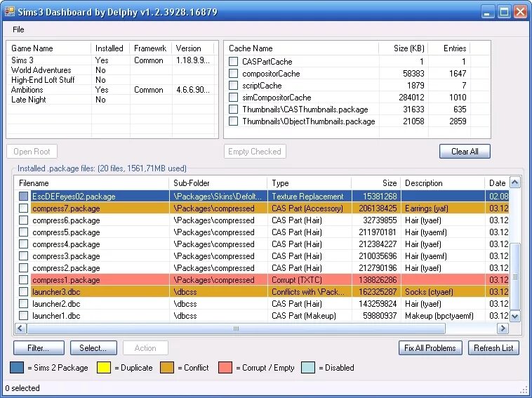
Task: Tick the checkbox for compress1.package
Action: tap(23, 279)
